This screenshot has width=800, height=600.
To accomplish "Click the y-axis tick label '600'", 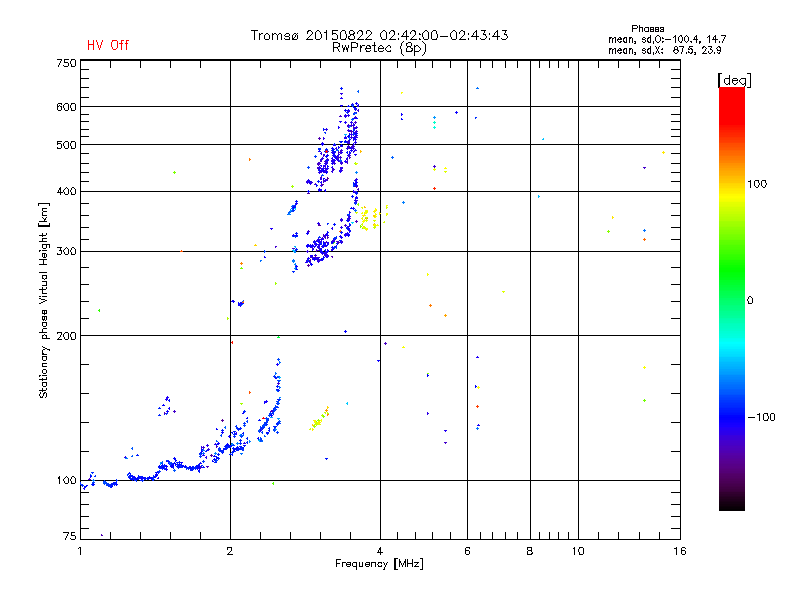I will click(66, 107).
